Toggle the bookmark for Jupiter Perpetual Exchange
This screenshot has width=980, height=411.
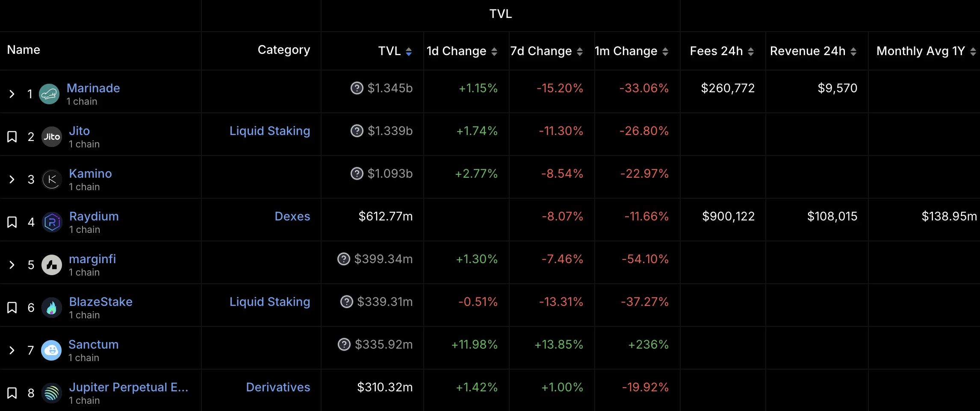pos(12,393)
